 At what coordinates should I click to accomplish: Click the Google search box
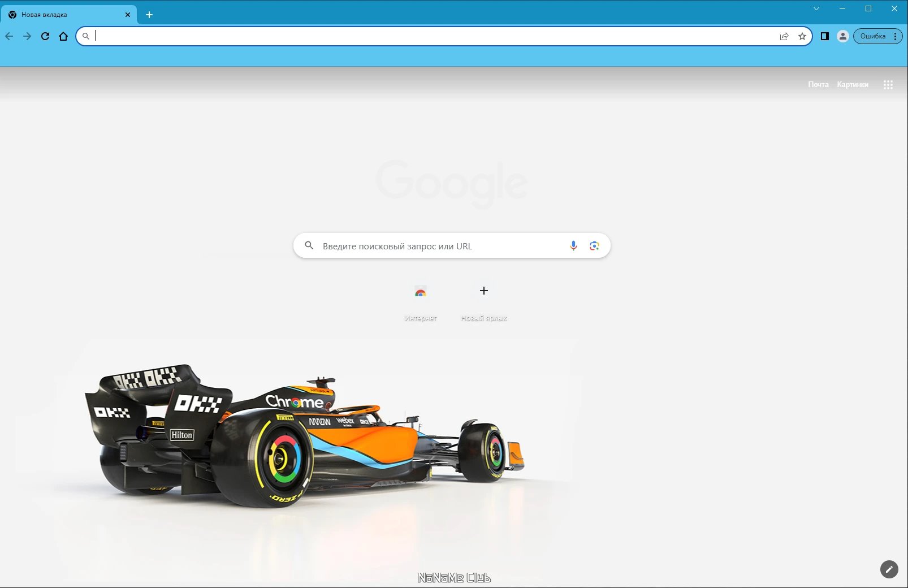[452, 246]
